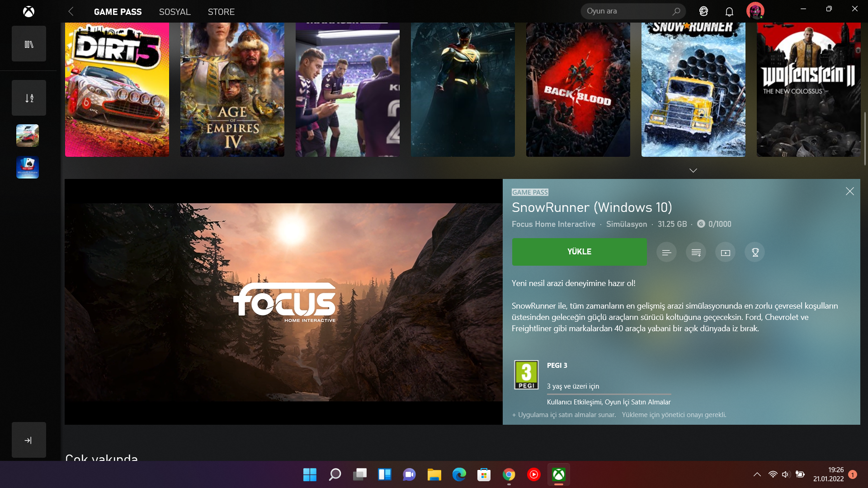Show hidden system tray icons
The height and width of the screenshot is (488, 868).
click(x=757, y=474)
